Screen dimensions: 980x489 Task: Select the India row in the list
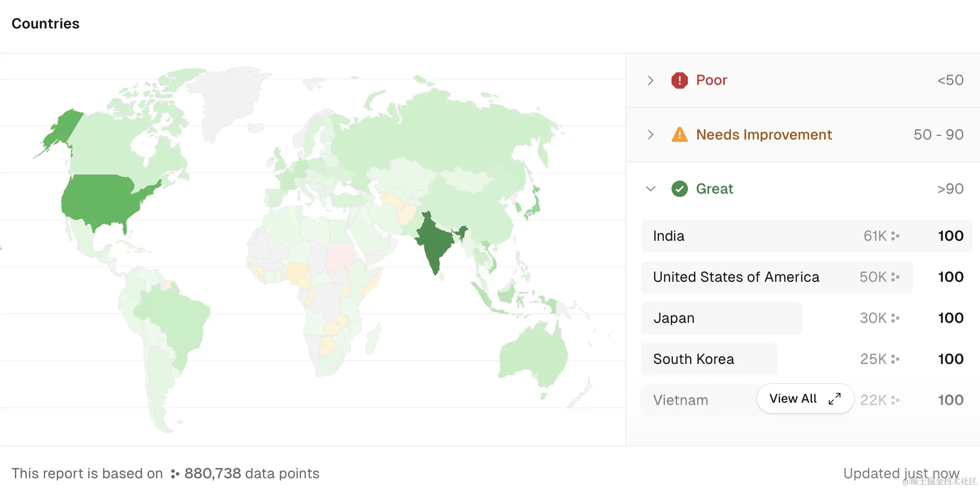tap(747, 236)
